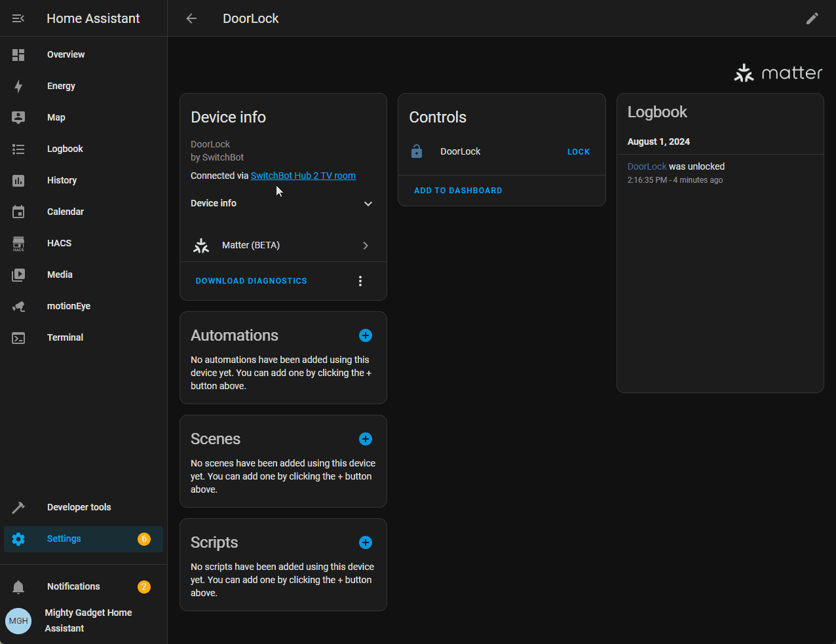Open the three-dot device overflow menu
Screen dimensions: 836x644
(360, 281)
